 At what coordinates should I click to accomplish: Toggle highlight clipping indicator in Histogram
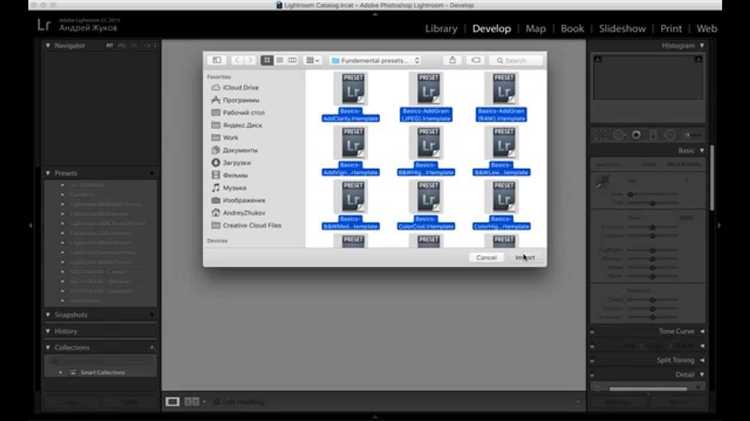(698, 59)
